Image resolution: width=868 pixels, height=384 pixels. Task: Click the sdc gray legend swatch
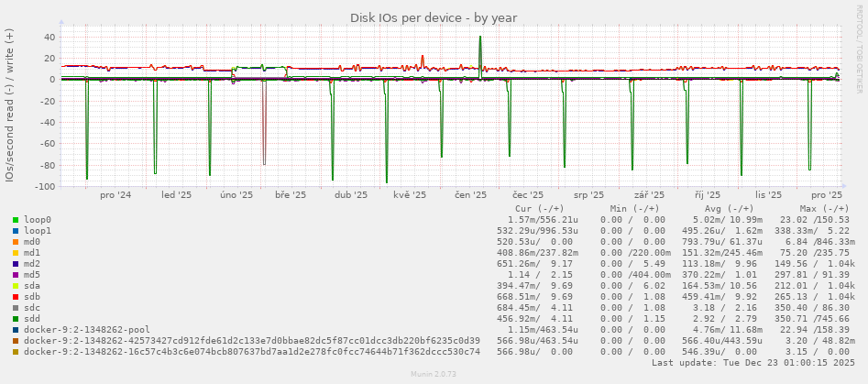point(16,308)
